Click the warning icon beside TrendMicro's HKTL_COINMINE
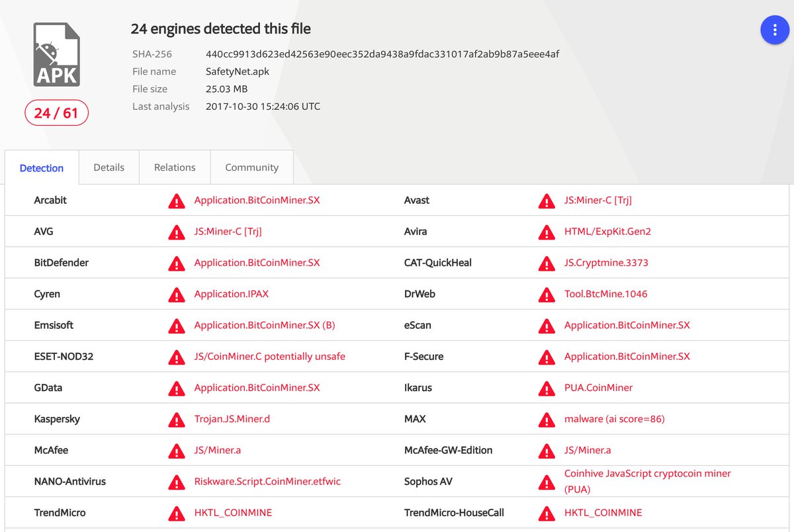The height and width of the screenshot is (532, 794). (176, 513)
